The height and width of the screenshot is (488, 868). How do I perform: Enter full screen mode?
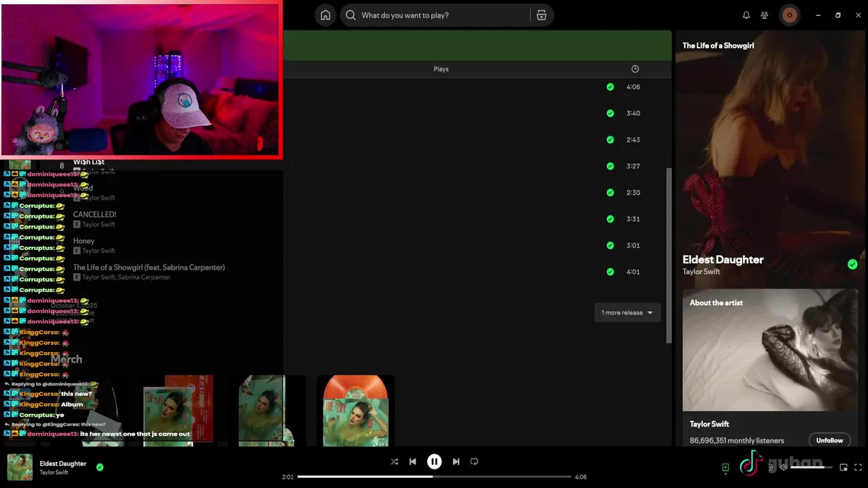click(x=858, y=467)
